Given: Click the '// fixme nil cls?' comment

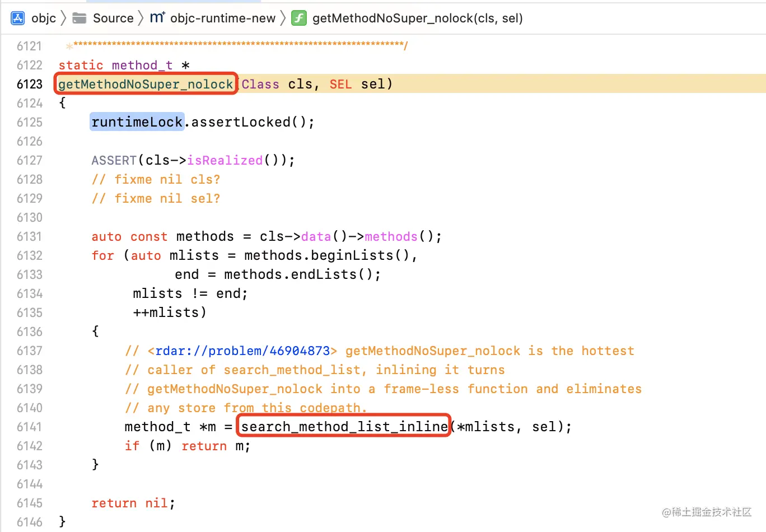Looking at the screenshot, I should [x=156, y=180].
